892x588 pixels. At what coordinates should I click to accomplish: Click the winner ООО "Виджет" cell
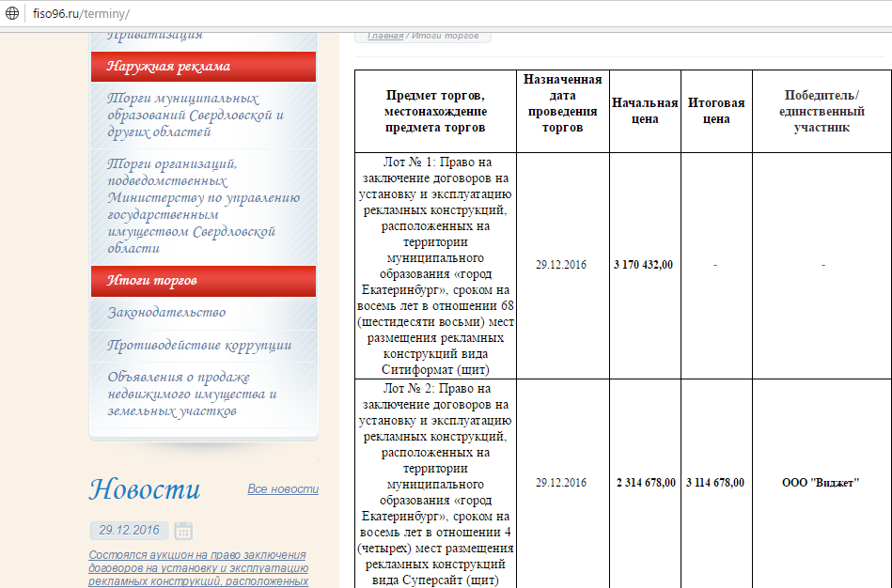pyautogui.click(x=821, y=483)
